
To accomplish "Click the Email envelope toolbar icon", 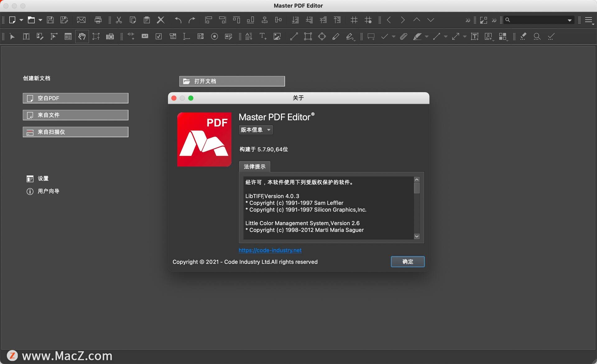I will coord(81,20).
